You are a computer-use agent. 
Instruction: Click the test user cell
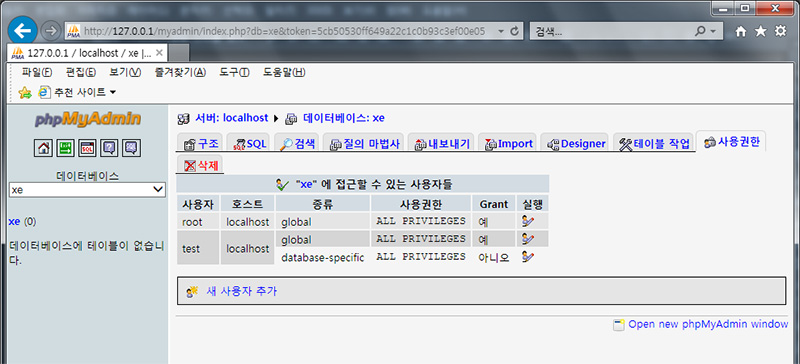pyautogui.click(x=198, y=248)
